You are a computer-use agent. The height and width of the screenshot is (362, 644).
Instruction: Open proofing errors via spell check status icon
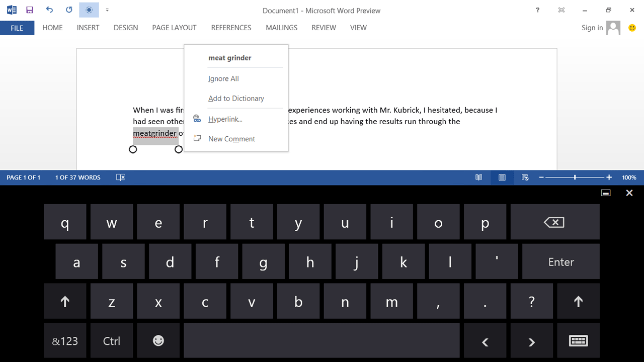click(x=120, y=177)
